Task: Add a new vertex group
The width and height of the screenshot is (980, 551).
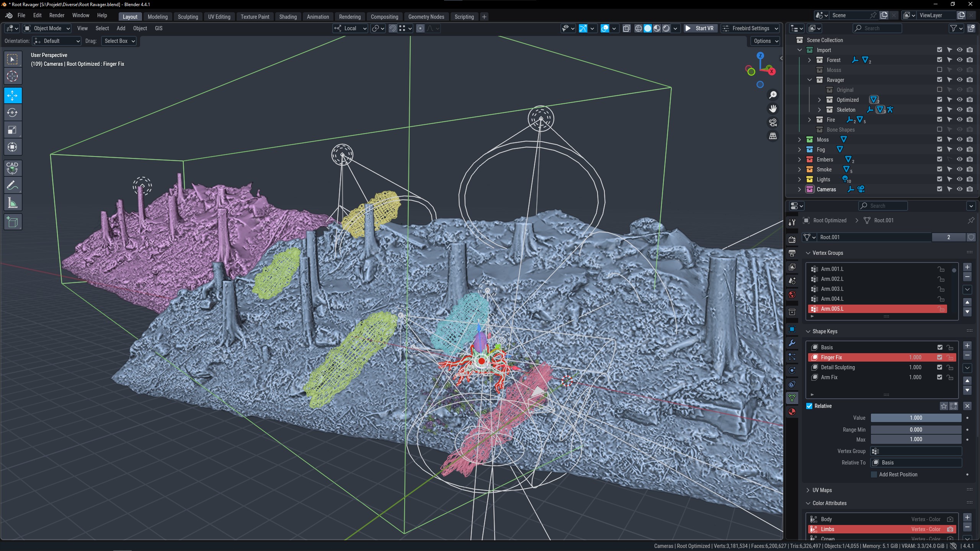Action: pyautogui.click(x=967, y=267)
